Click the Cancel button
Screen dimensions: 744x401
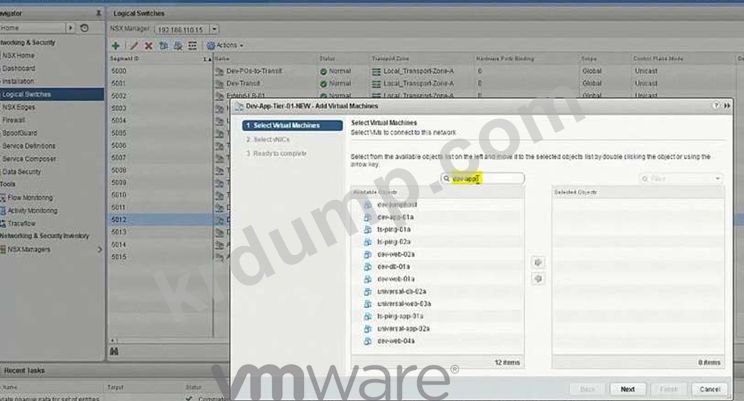(x=709, y=389)
